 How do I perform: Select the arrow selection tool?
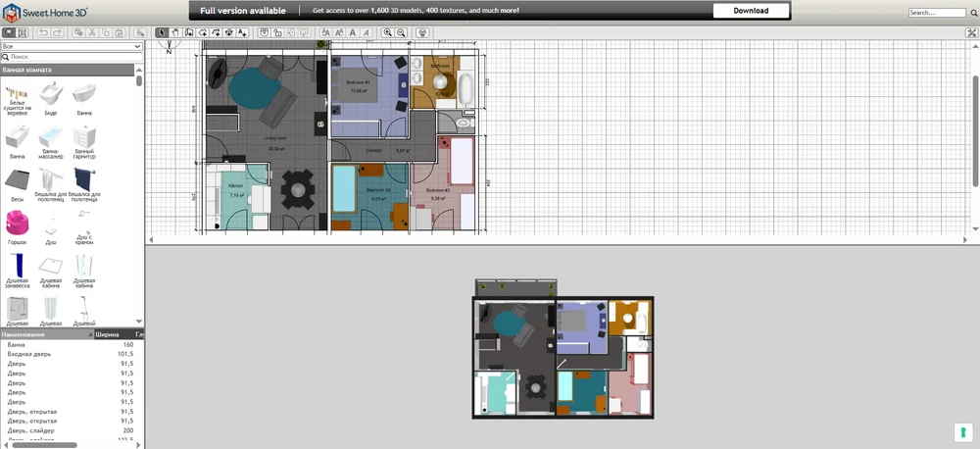point(162,32)
